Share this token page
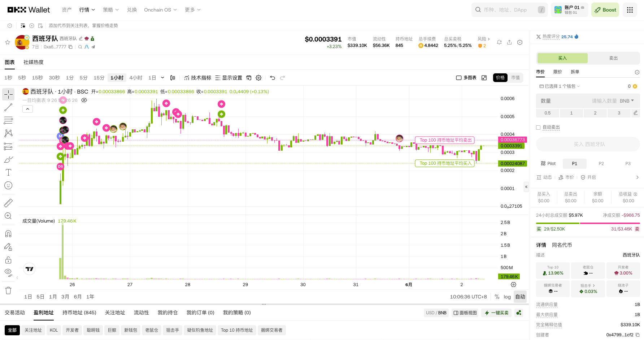Screen dimensions: 644x340 pos(509,42)
